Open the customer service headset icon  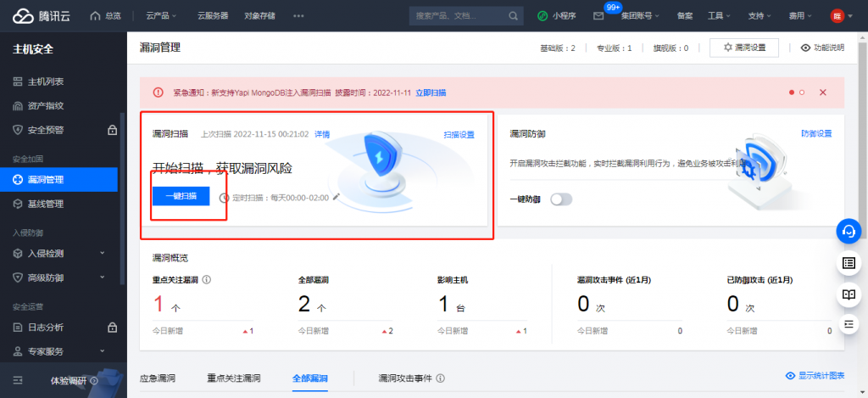[x=849, y=232]
